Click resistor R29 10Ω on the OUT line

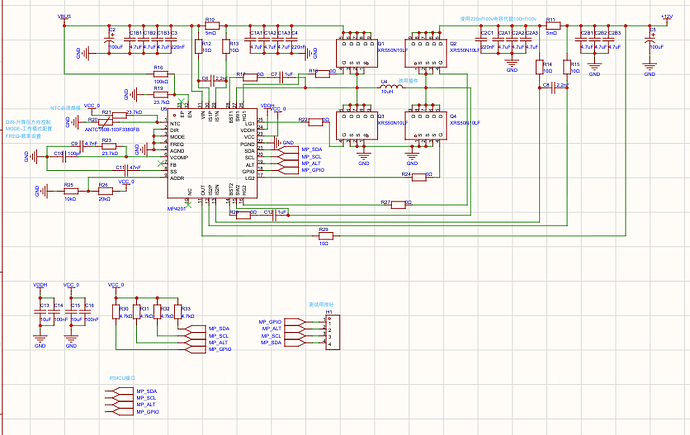[326, 236]
